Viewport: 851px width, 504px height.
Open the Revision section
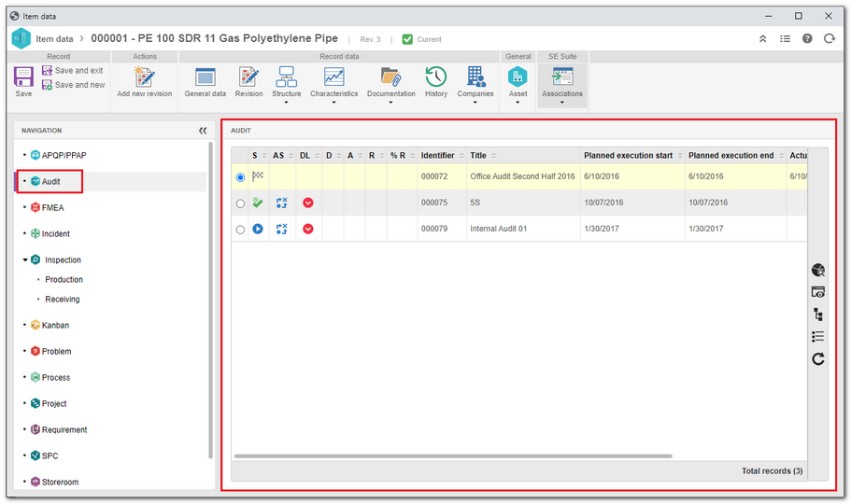coord(248,82)
